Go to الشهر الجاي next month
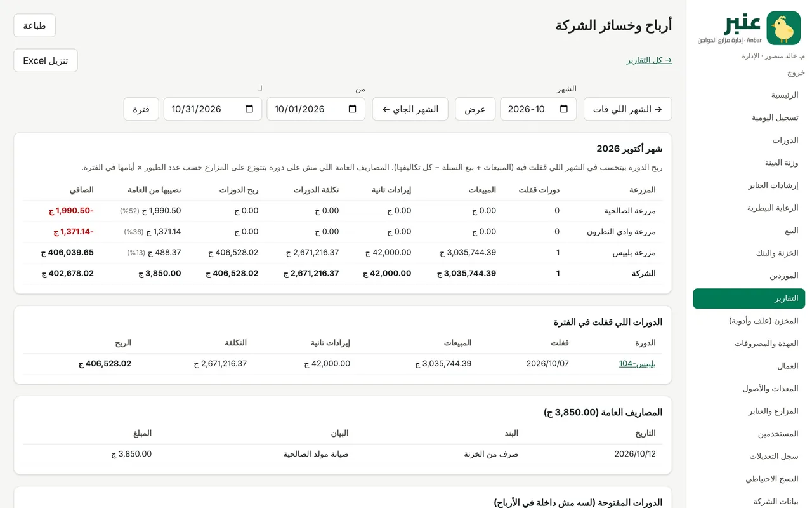Image resolution: width=812 pixels, height=508 pixels. tap(410, 109)
